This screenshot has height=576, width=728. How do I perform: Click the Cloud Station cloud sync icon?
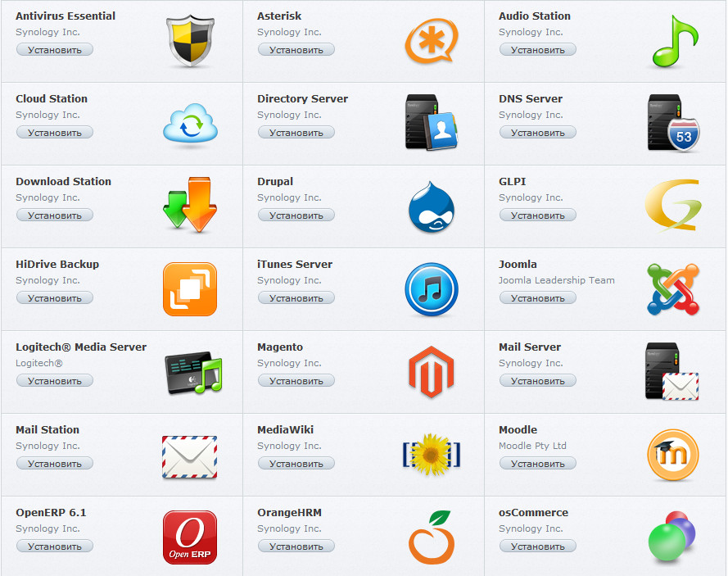point(190,124)
